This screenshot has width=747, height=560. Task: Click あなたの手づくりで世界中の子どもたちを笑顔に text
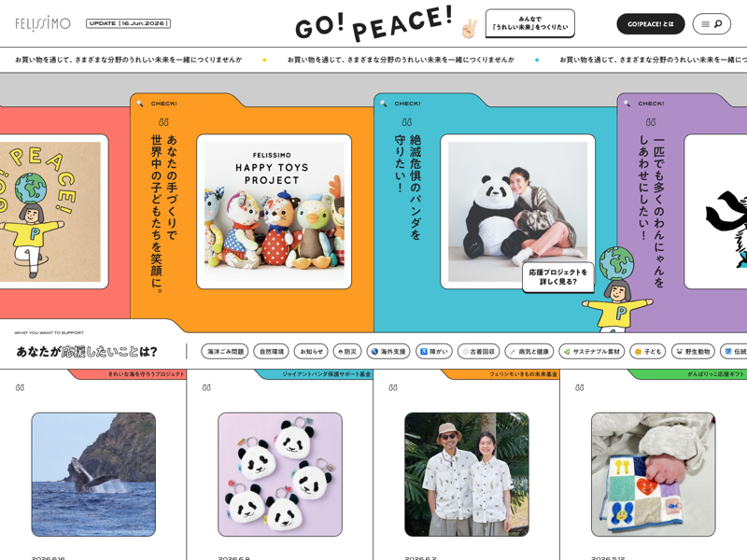164,213
